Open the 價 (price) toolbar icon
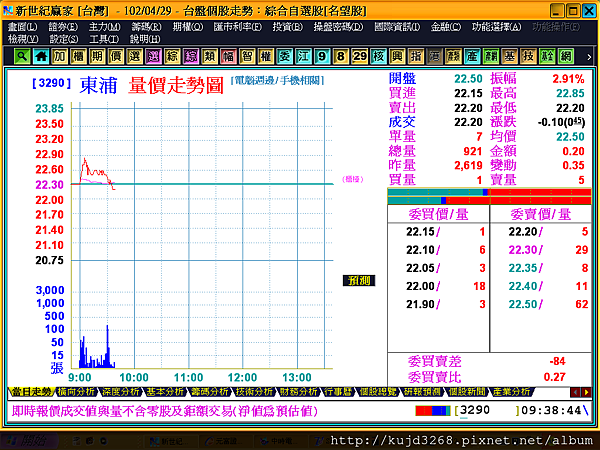The height and width of the screenshot is (450, 600). click(116, 57)
